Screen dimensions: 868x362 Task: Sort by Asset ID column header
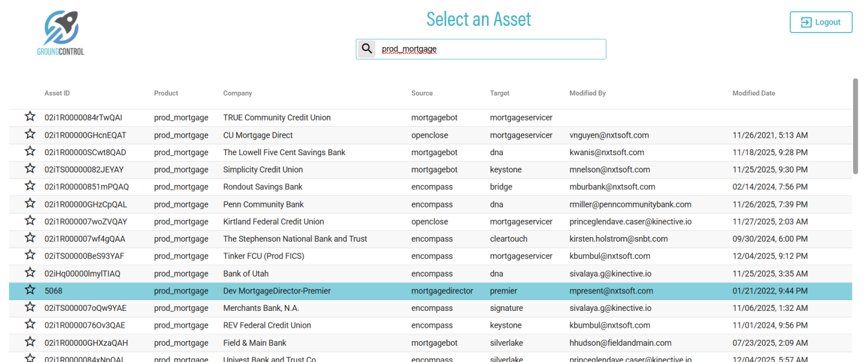pos(57,93)
